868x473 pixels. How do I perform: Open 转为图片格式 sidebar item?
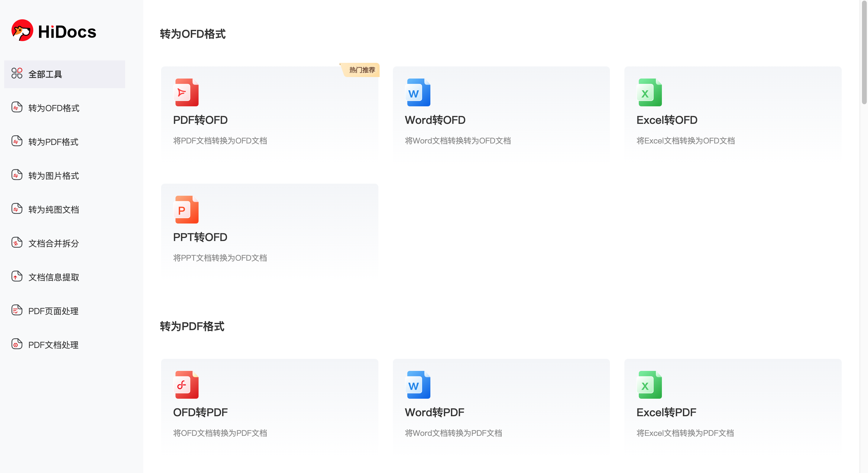(x=53, y=176)
